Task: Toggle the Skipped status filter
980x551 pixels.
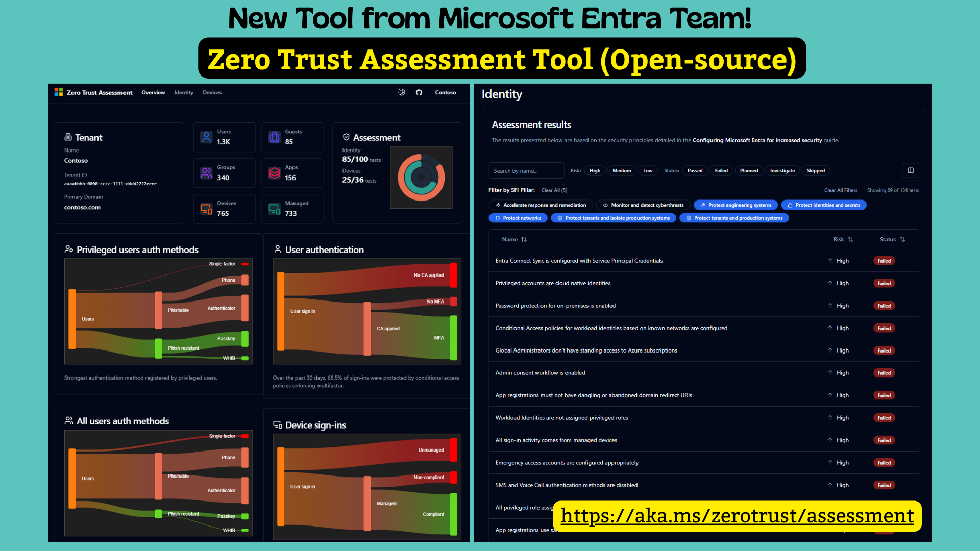Action: (816, 171)
